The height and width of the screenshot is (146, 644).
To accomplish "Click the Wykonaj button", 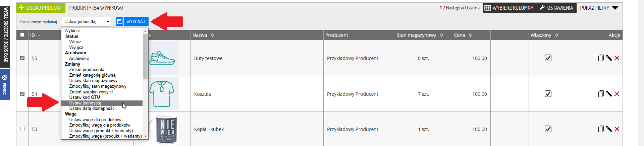I will click(132, 21).
